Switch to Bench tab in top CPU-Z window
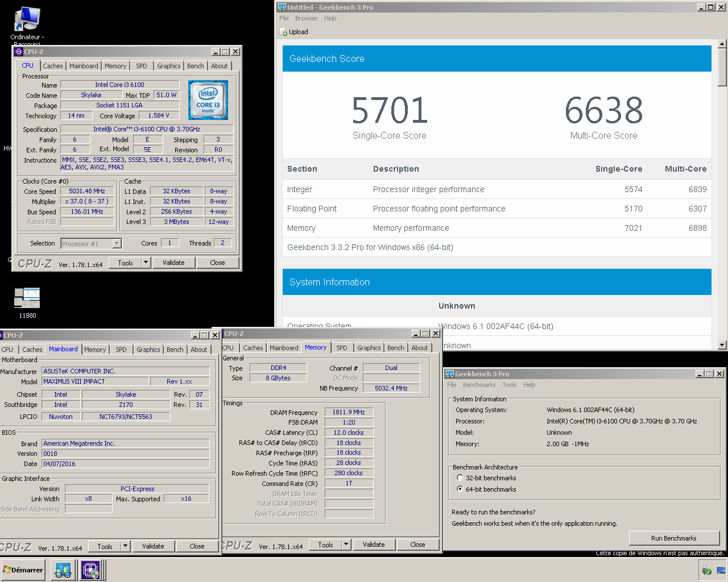This screenshot has width=728, height=582. 196,66
